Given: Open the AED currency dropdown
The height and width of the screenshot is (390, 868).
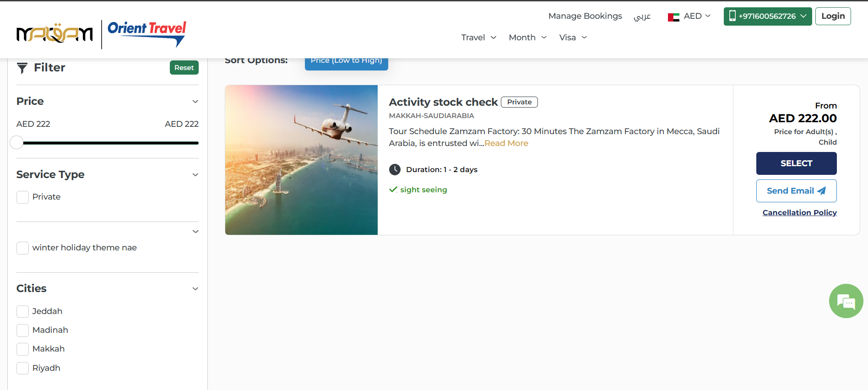Looking at the screenshot, I should [697, 16].
